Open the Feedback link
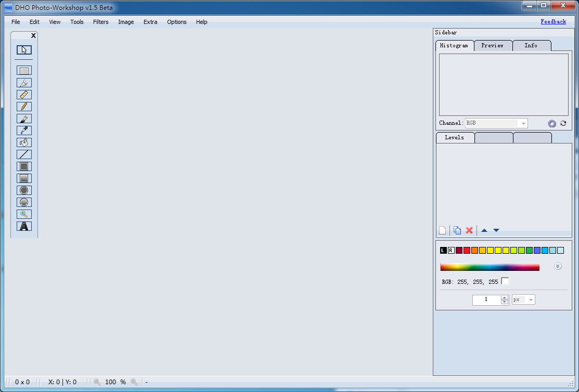579x392 pixels. click(553, 21)
